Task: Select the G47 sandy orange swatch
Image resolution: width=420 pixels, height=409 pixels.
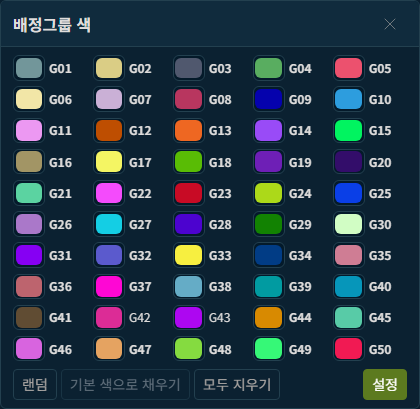Action: tap(109, 349)
